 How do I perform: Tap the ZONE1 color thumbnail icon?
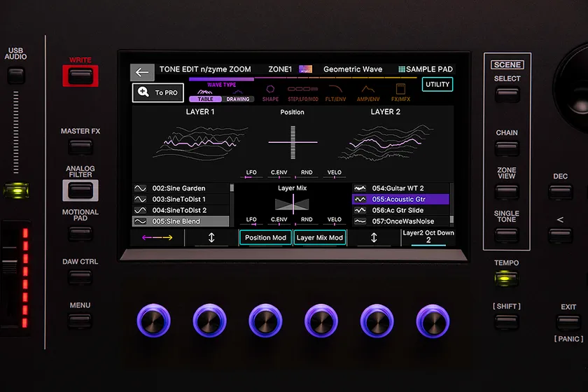pos(305,69)
